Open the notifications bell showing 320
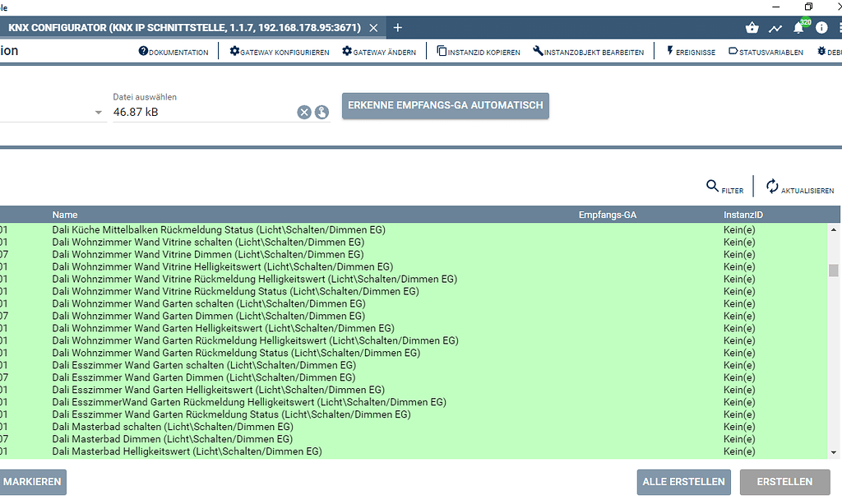842x504 pixels. click(797, 27)
